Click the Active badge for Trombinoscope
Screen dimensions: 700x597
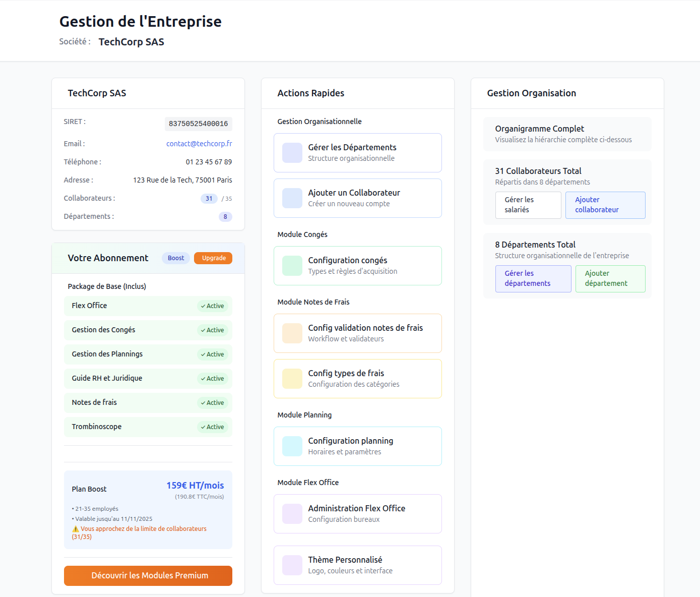pos(212,427)
